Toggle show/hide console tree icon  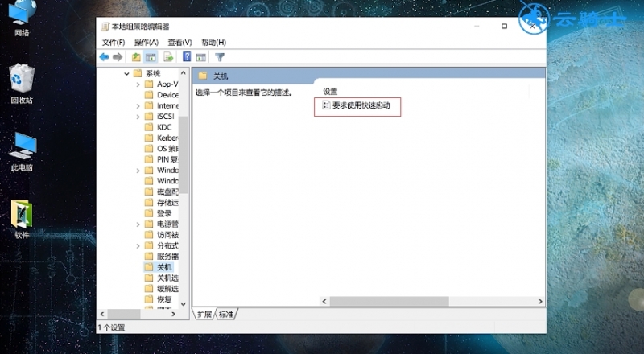151,57
